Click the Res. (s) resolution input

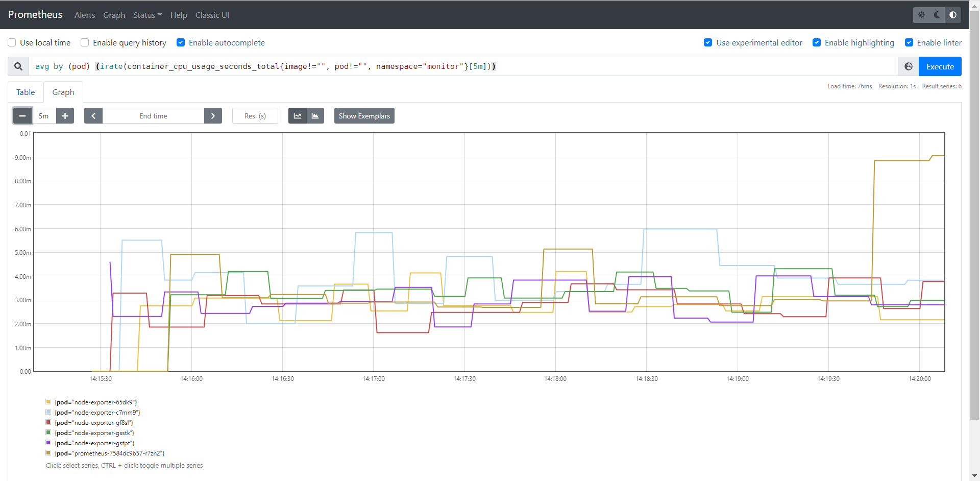click(255, 116)
